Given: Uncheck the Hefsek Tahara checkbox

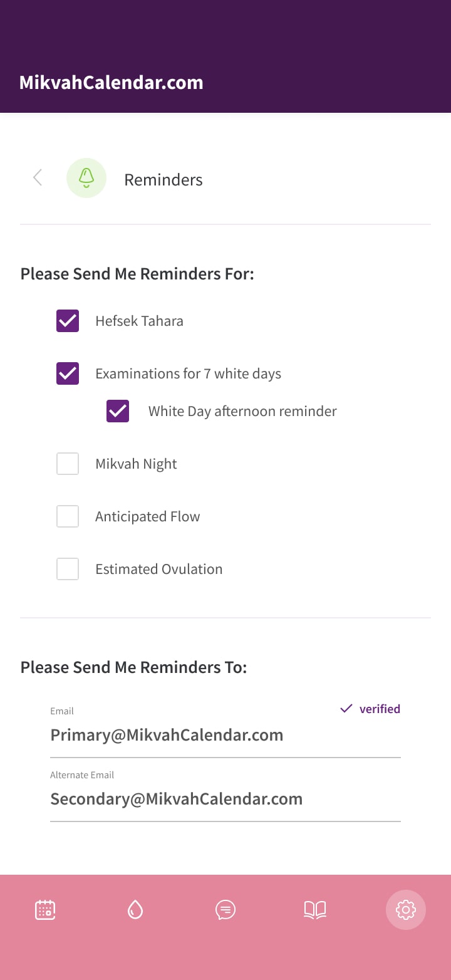Looking at the screenshot, I should (68, 321).
